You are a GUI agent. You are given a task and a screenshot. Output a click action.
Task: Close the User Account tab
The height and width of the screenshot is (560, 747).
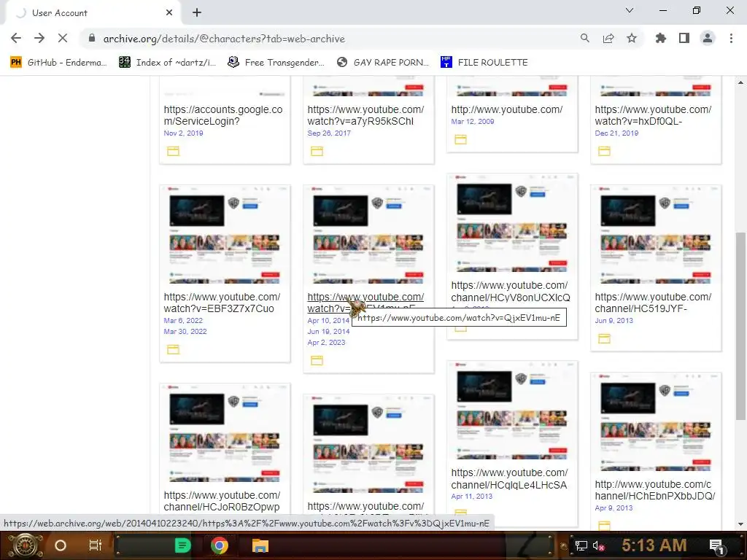coord(169,13)
